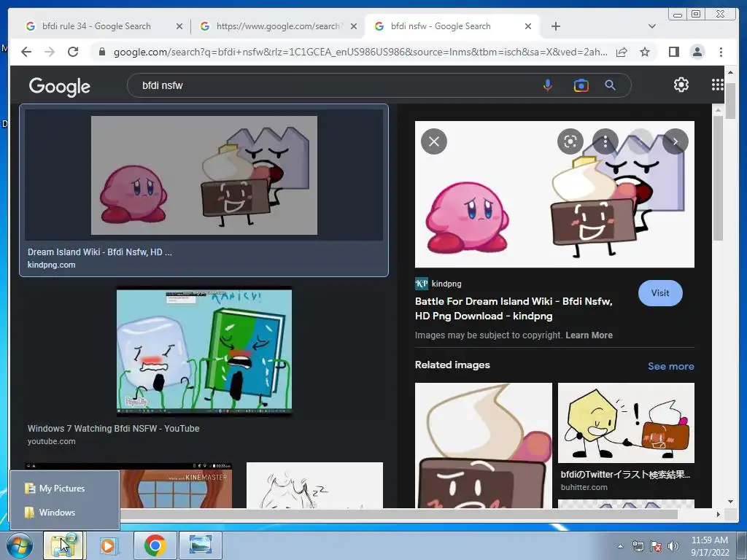747x560 pixels.
Task: Bookmark this page with the star icon
Action: (x=645, y=52)
